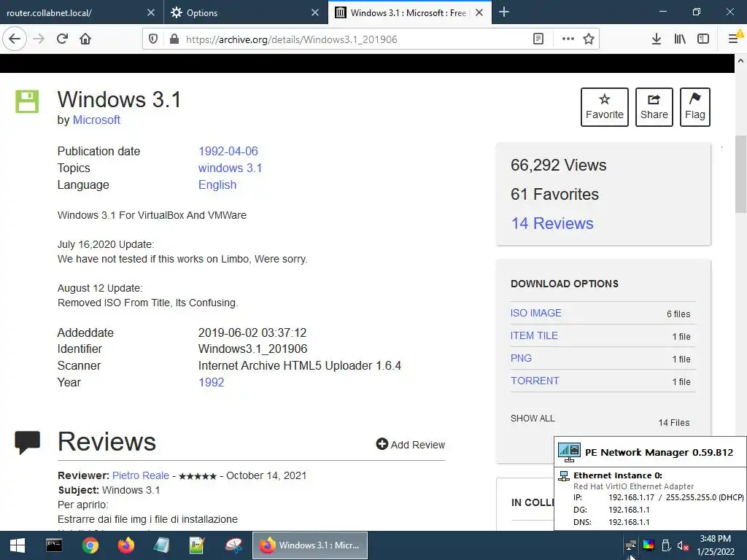Open the windows 3.1 topic link
Viewport: 747px width, 560px height.
(230, 168)
